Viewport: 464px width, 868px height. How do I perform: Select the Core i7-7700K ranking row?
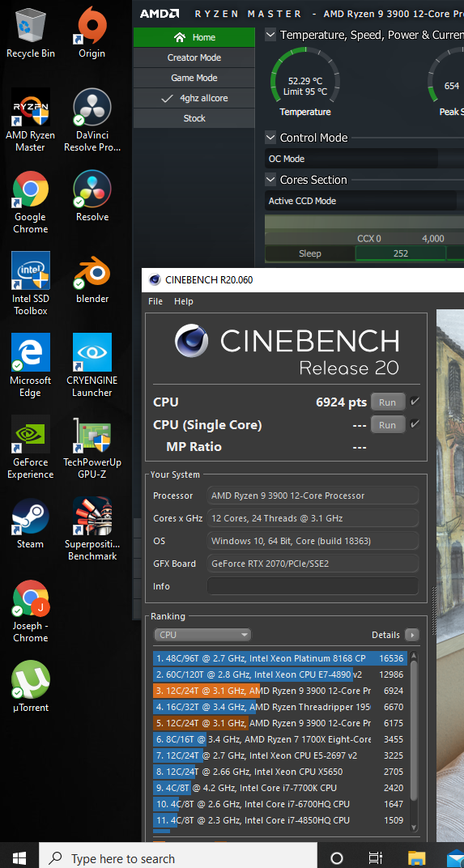(280, 788)
